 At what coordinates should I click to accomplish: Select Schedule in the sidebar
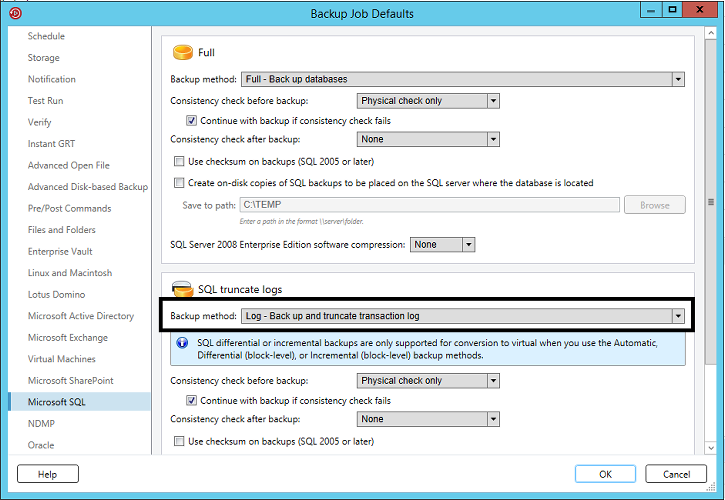[46, 36]
